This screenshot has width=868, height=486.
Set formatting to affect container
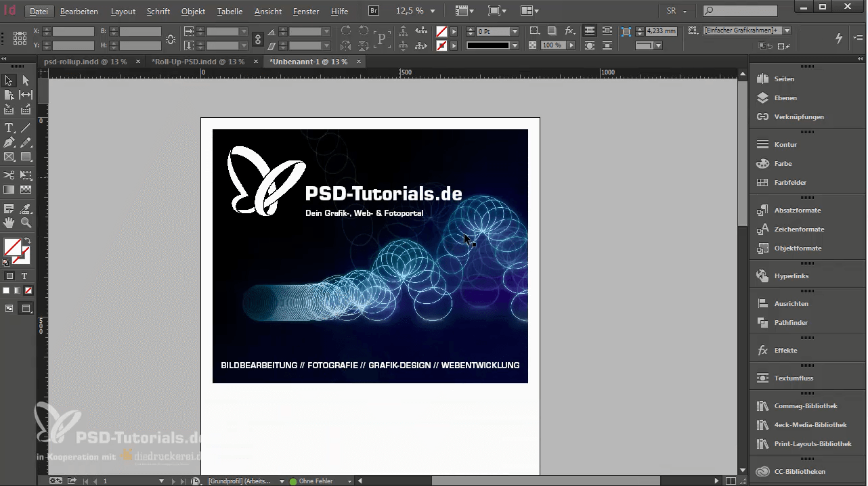10,276
